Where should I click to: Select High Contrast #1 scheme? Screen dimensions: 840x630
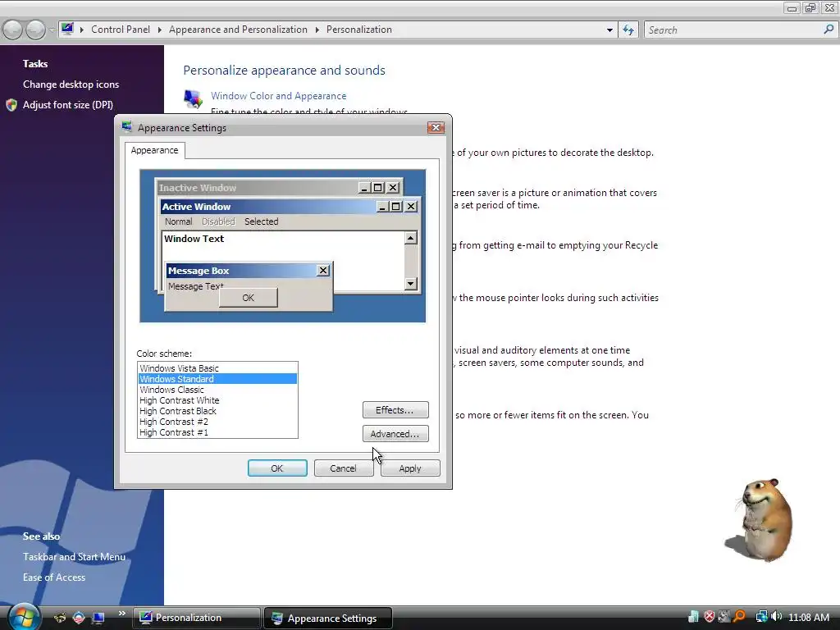(217, 432)
